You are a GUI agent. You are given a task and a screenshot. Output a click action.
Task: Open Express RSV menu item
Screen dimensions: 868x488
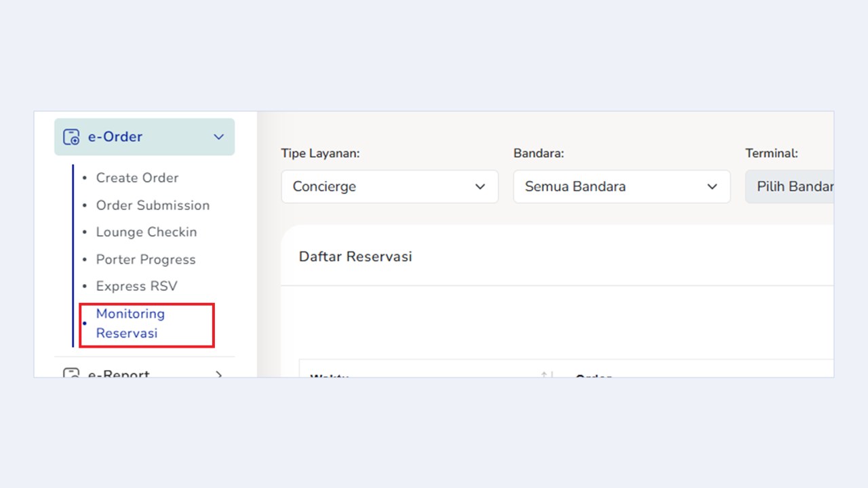136,286
